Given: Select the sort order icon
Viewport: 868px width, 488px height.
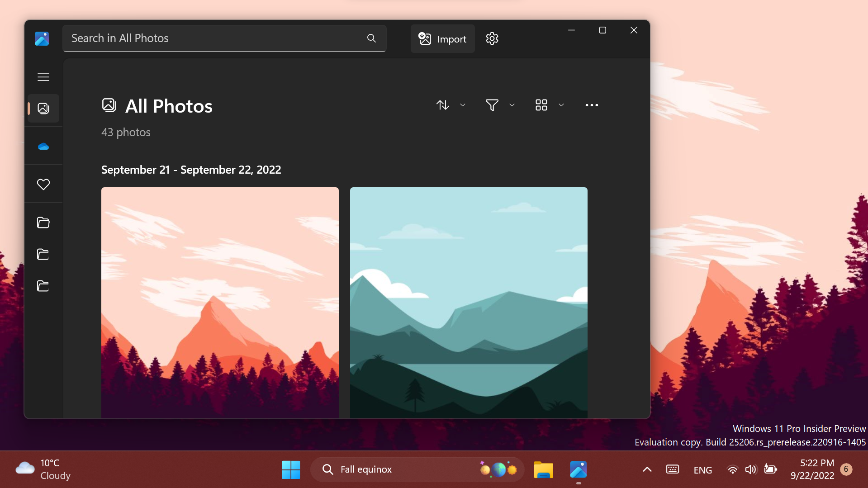Looking at the screenshot, I should (443, 105).
